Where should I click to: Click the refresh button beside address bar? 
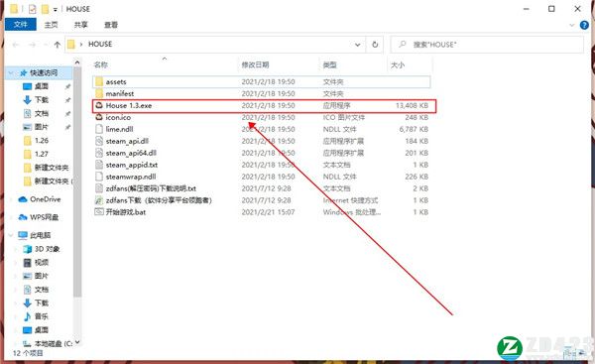(375, 45)
